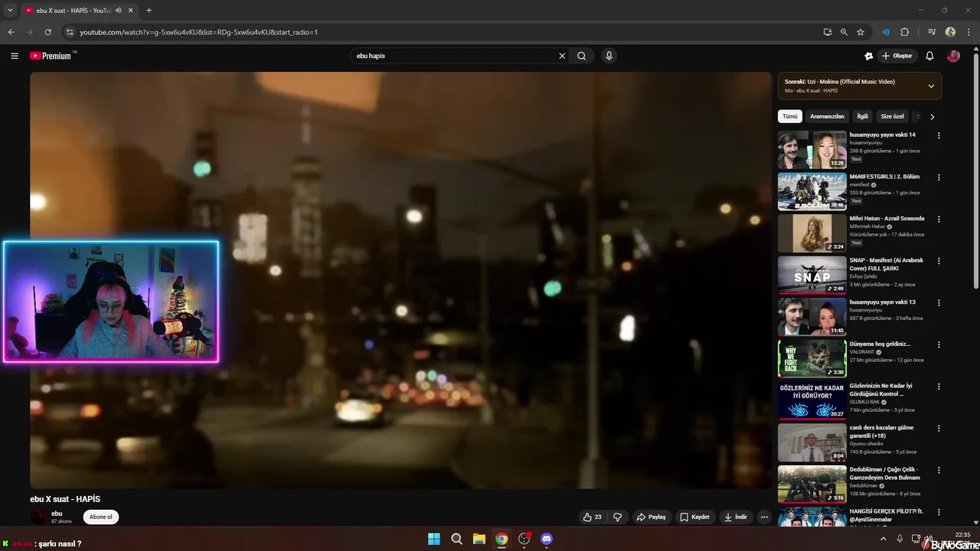Open the YouTube hamburger guide menu
The height and width of the screenshot is (551, 980).
[15, 56]
